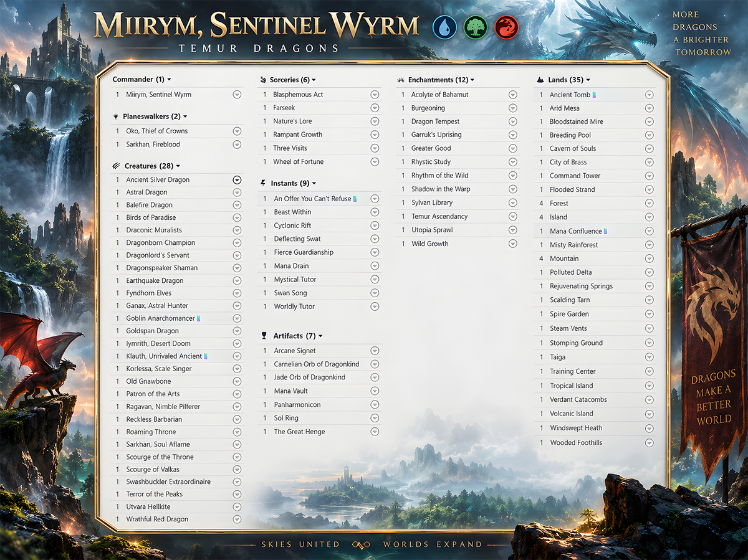Screen dimensions: 748x560
Task: Open dropdown for Terror of the Peaks
Action: 237,494
